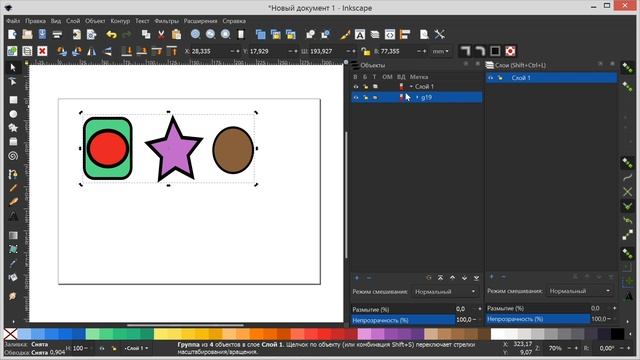Select the Gradient tool
This screenshot has height=360, width=640.
(13, 235)
